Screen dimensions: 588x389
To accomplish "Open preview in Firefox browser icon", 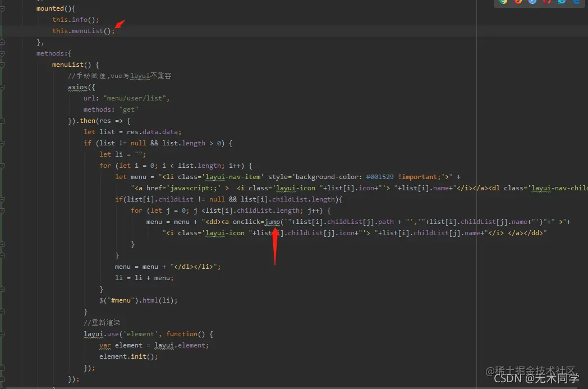I will [518, 2].
